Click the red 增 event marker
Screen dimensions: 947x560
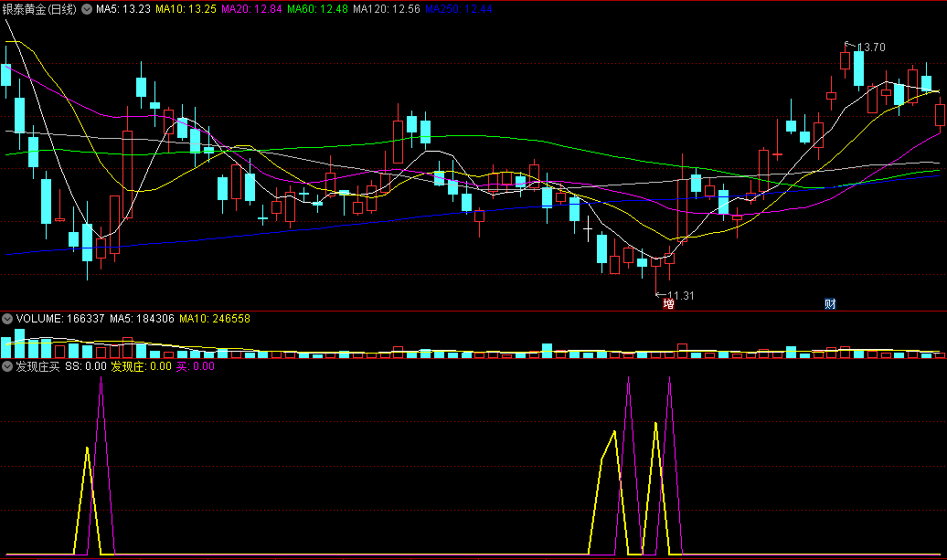click(x=668, y=304)
